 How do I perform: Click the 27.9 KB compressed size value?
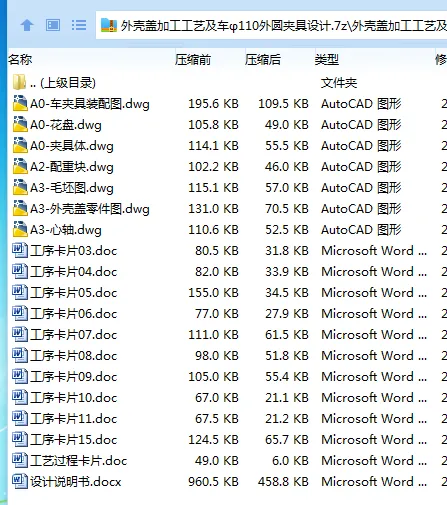287,314
